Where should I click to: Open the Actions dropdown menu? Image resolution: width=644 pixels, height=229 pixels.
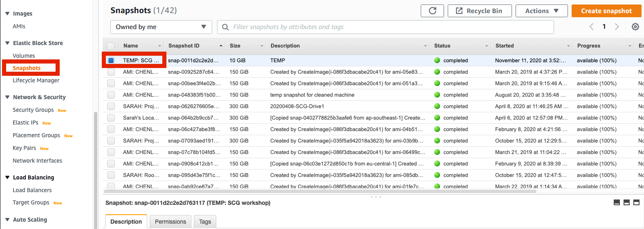click(542, 11)
